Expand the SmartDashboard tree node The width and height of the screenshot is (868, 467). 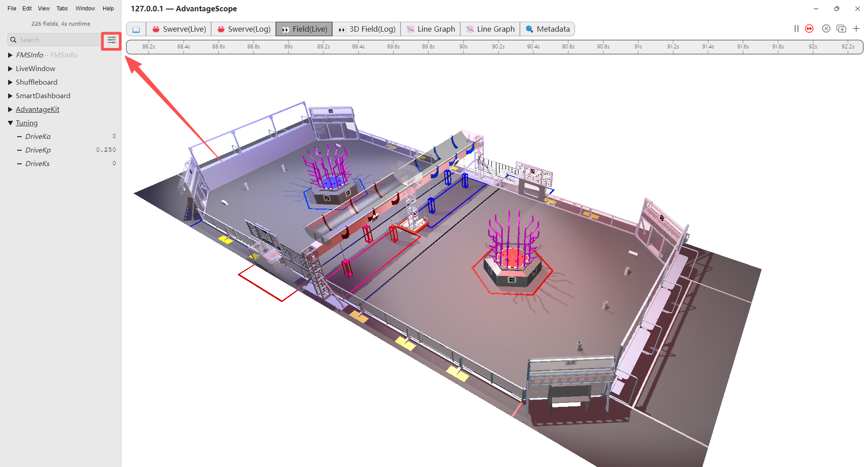point(10,96)
